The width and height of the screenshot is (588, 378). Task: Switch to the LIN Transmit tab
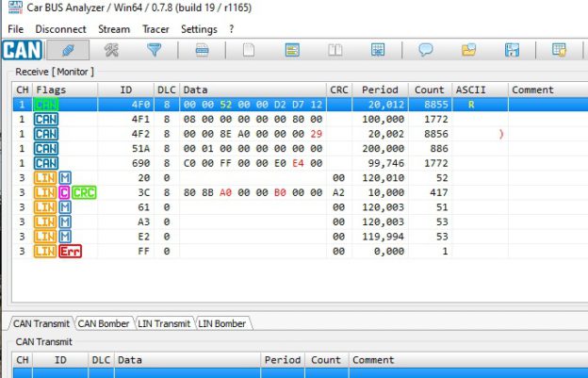tap(164, 323)
